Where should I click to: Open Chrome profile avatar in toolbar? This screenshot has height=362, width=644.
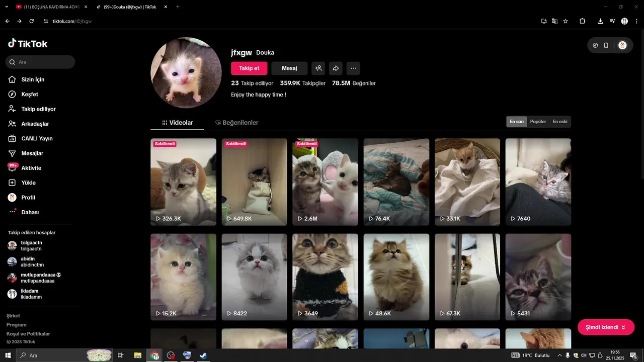[624, 21]
